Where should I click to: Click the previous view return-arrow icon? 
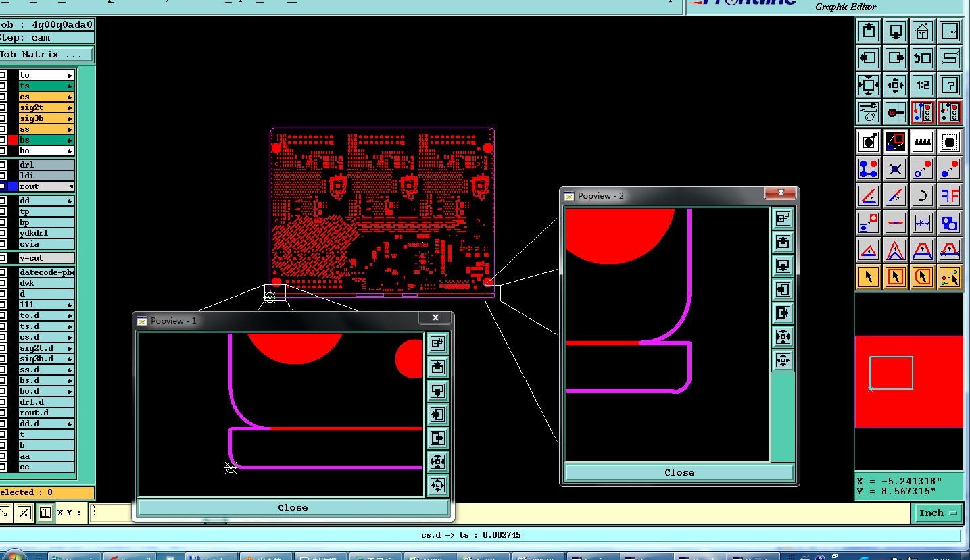click(x=923, y=58)
